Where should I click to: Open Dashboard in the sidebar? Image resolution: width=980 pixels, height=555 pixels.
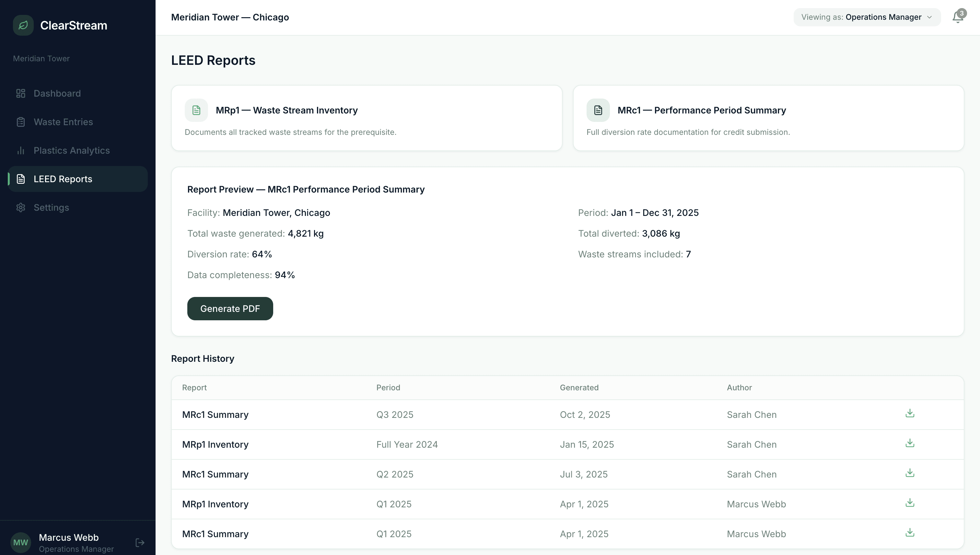(x=57, y=93)
